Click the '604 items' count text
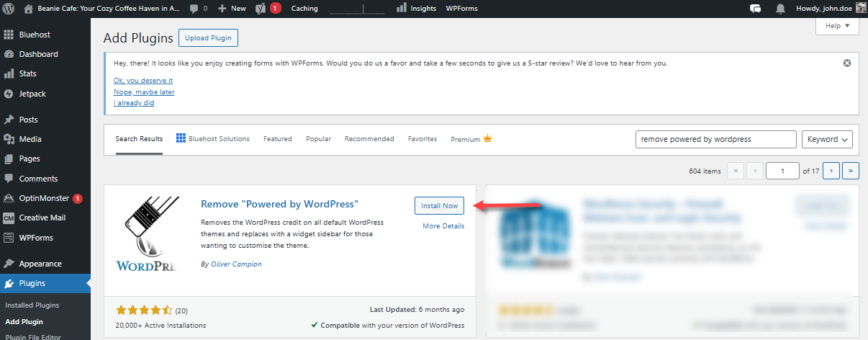This screenshot has width=868, height=340. [x=705, y=171]
